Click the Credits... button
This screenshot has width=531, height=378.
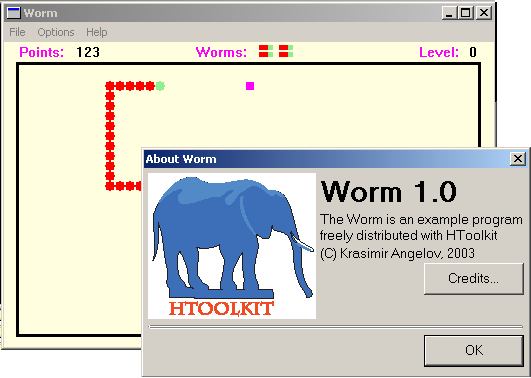pos(473,278)
